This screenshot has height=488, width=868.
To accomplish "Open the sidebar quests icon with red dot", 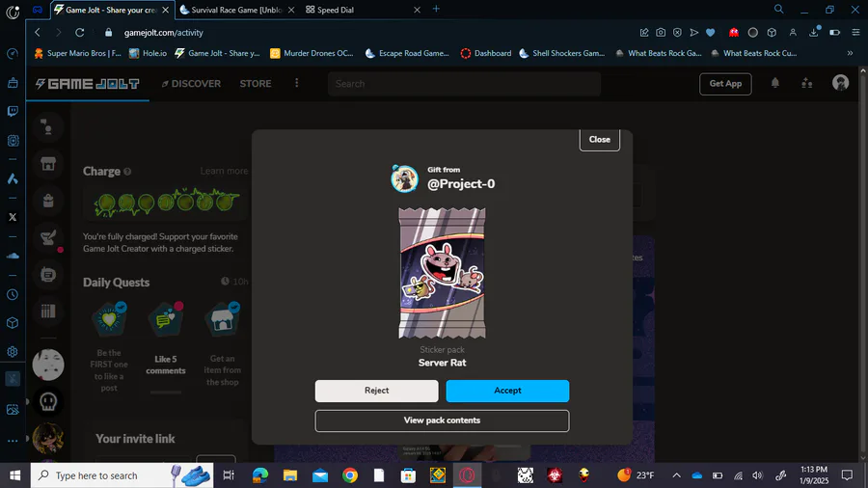I will (x=48, y=238).
